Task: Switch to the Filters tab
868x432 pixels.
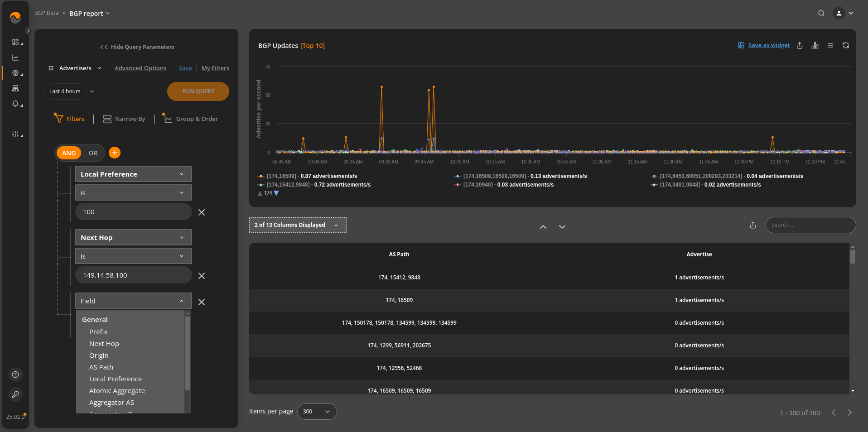Action: 69,119
